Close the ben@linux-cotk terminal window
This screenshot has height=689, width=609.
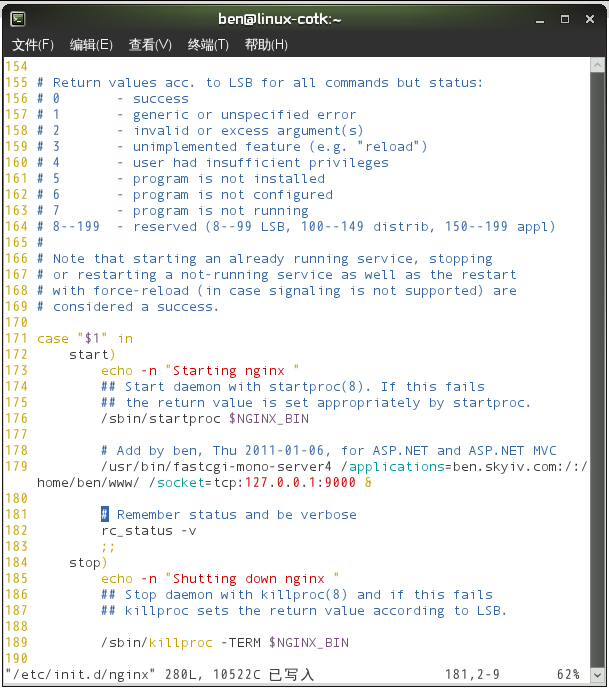coord(590,19)
